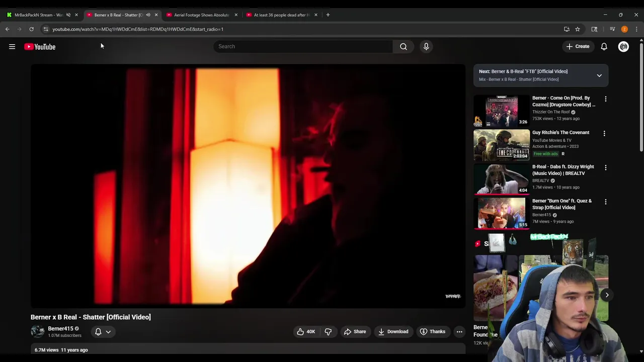Viewport: 644px width, 362px height.
Task: Mute the MrBackPackN Stream tab
Action: pyautogui.click(x=68, y=15)
